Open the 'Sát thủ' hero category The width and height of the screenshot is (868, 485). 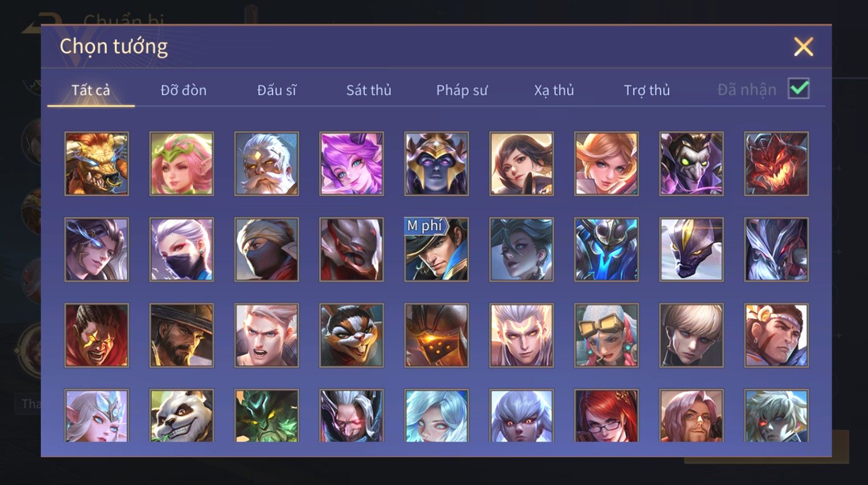[x=369, y=90]
